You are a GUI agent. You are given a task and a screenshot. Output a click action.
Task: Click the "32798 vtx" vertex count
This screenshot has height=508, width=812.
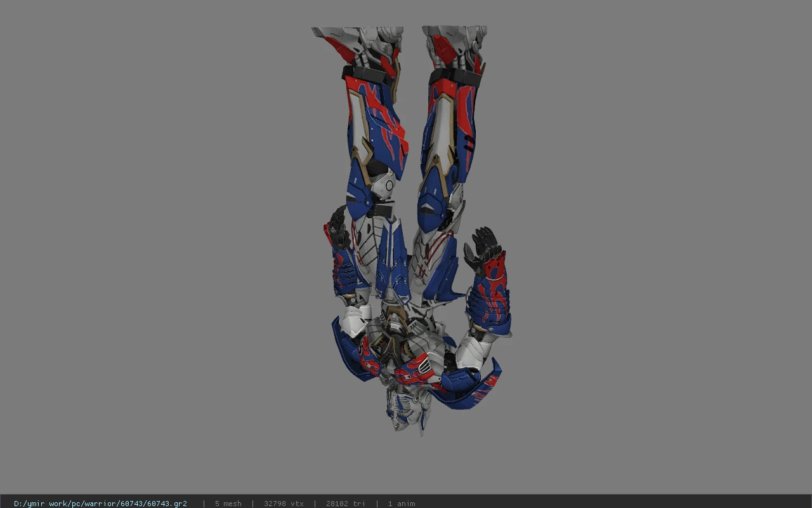tap(284, 504)
